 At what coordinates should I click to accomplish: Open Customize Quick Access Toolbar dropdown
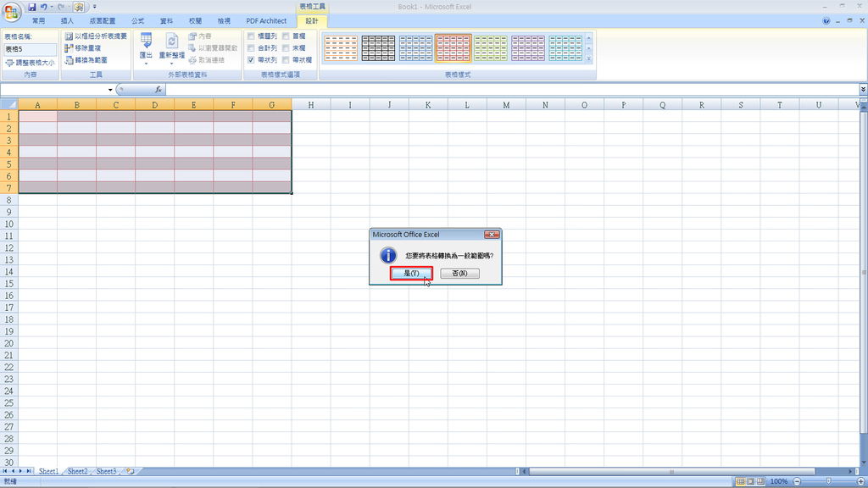click(x=94, y=7)
